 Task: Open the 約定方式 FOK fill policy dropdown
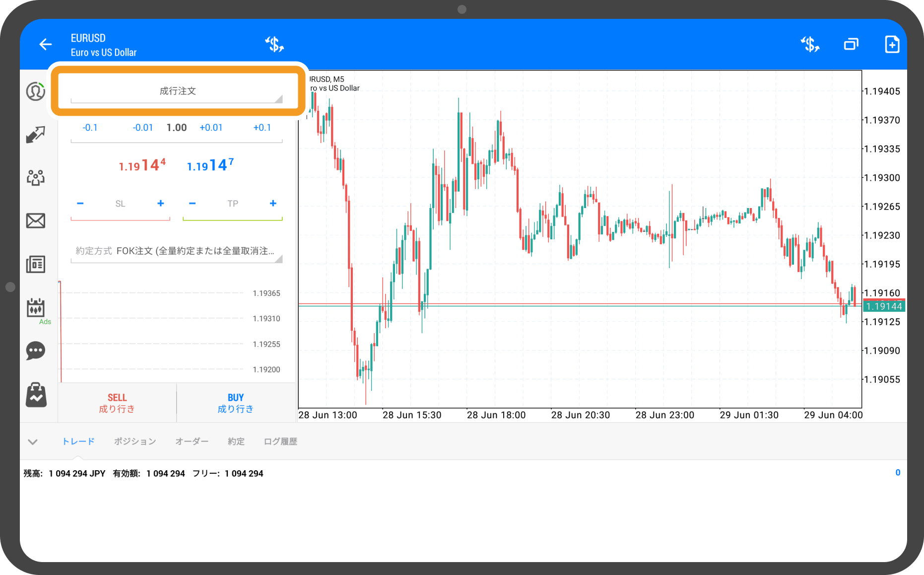tap(177, 251)
